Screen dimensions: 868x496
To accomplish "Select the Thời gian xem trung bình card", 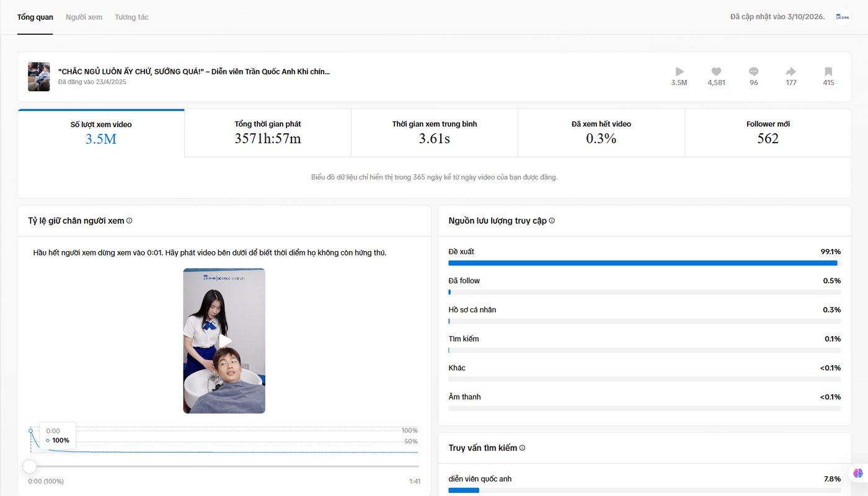I will click(435, 133).
